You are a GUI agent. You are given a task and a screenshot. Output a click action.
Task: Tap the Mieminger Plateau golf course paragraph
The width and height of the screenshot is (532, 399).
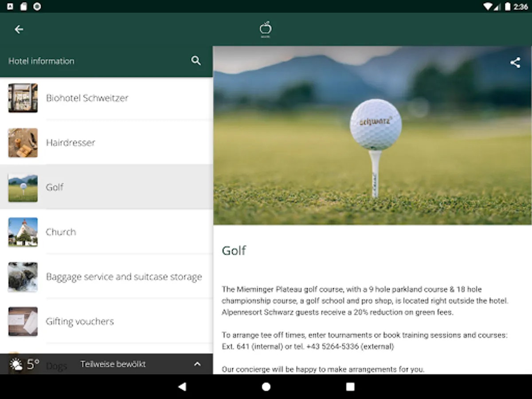(x=365, y=301)
